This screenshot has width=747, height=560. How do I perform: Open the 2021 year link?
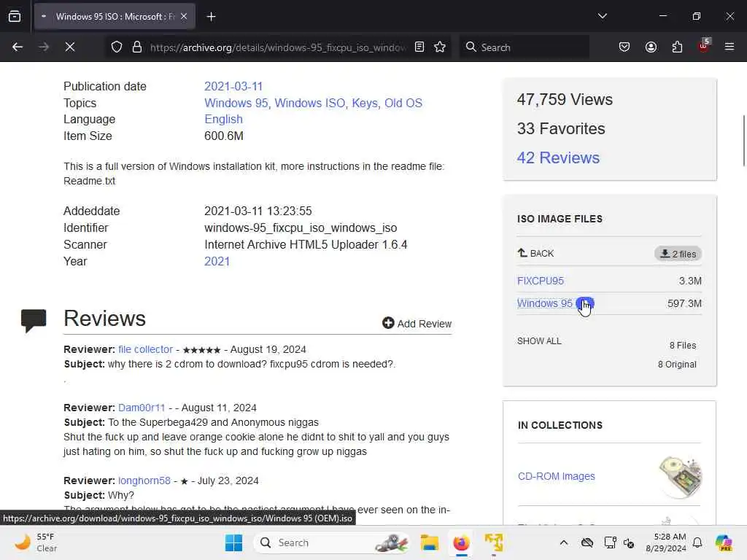[x=217, y=261]
